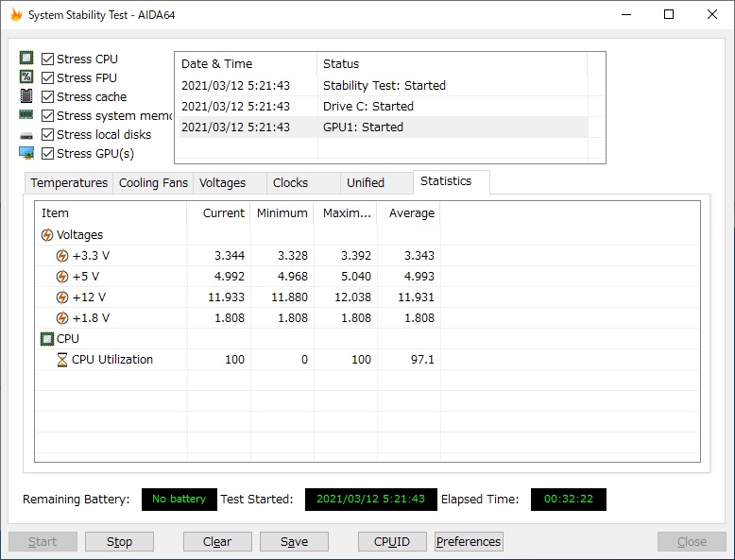Sort by the Average column header
Viewport: 735px width, 560px height.
pos(411,213)
